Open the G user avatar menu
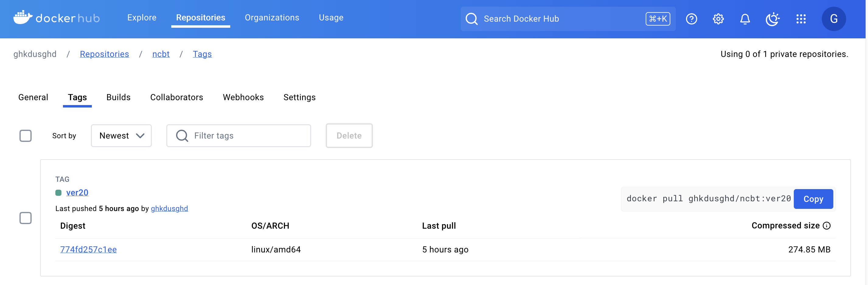This screenshot has height=285, width=868. point(833,19)
